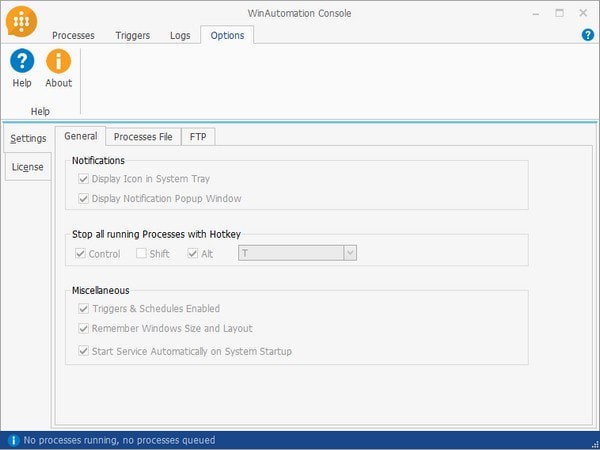This screenshot has width=600, height=450.
Task: Toggle Display Icon in System Tray
Action: [x=83, y=179]
